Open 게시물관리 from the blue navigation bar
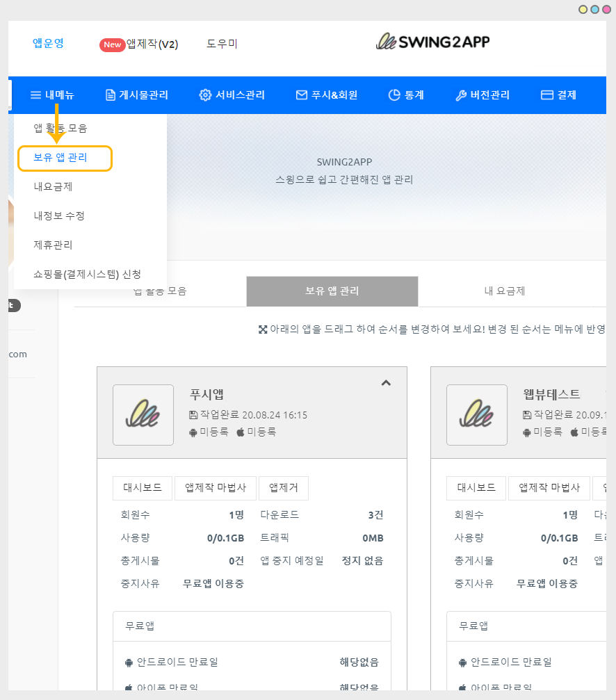The height and width of the screenshot is (700, 616). click(136, 95)
